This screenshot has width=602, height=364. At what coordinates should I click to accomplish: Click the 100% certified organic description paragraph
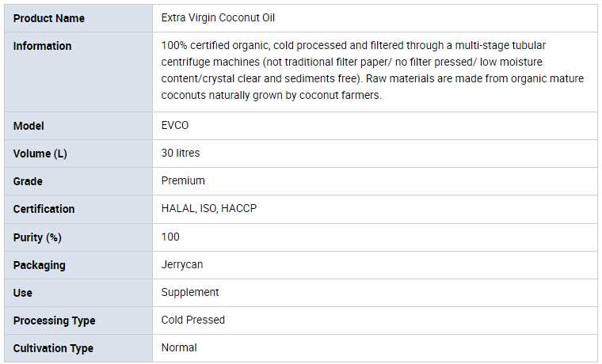[x=373, y=70]
